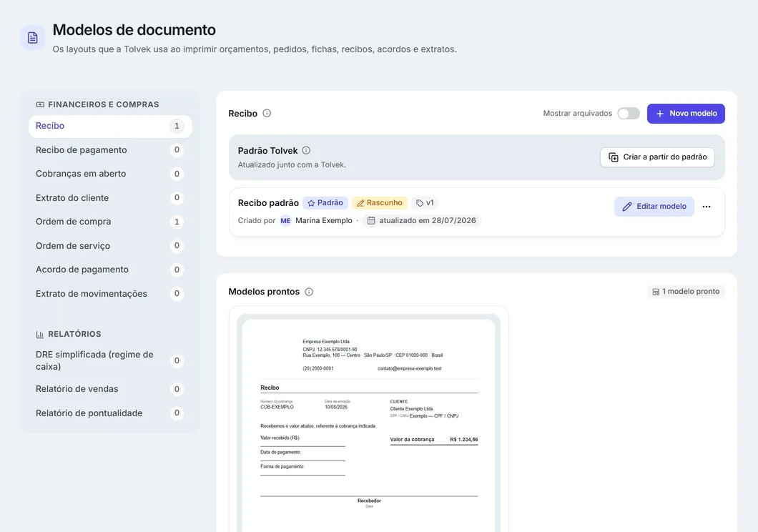Click the ME avatar of Marina Exemplo

286,220
